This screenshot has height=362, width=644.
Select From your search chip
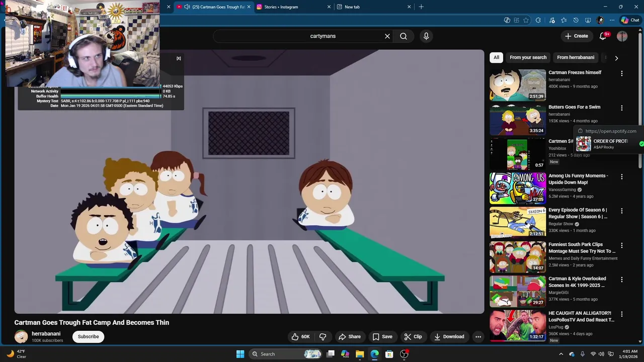pyautogui.click(x=528, y=57)
